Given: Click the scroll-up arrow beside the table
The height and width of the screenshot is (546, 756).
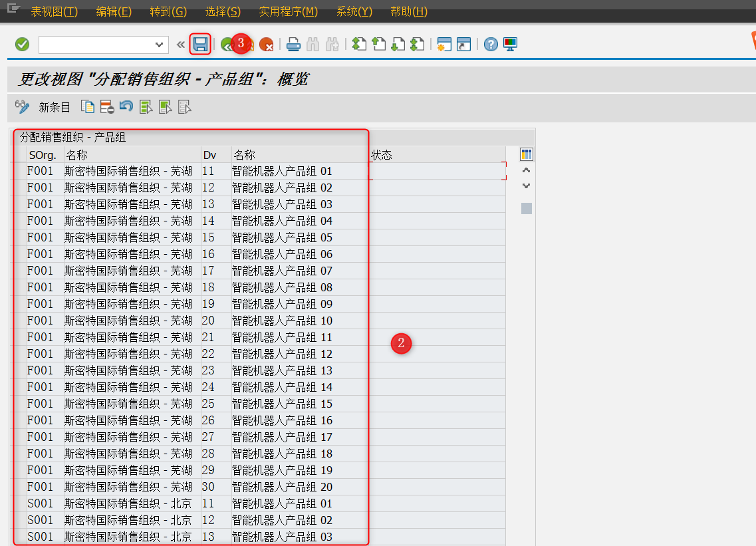Looking at the screenshot, I should pos(525,170).
